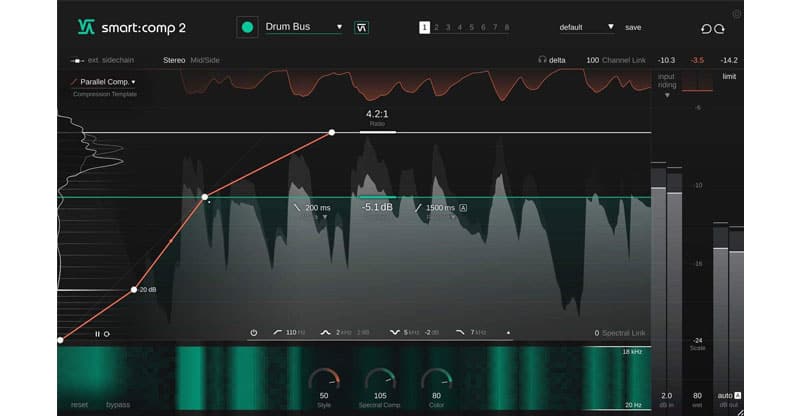Switch to state 2
The image size is (800, 417).
point(436,28)
